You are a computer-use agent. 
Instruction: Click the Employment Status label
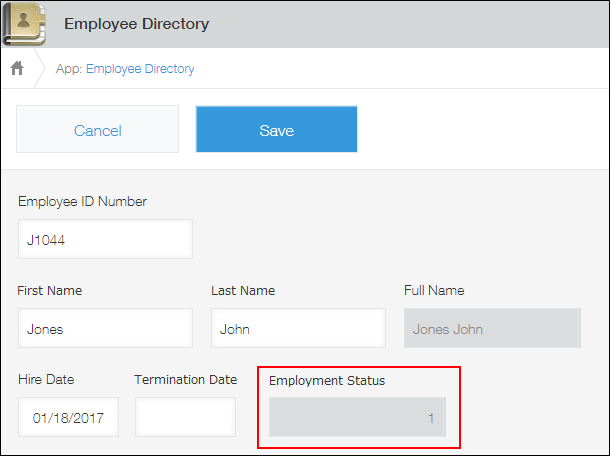point(327,380)
